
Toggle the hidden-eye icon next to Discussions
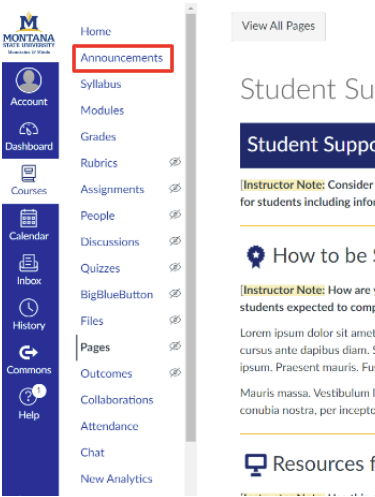pyautogui.click(x=175, y=241)
